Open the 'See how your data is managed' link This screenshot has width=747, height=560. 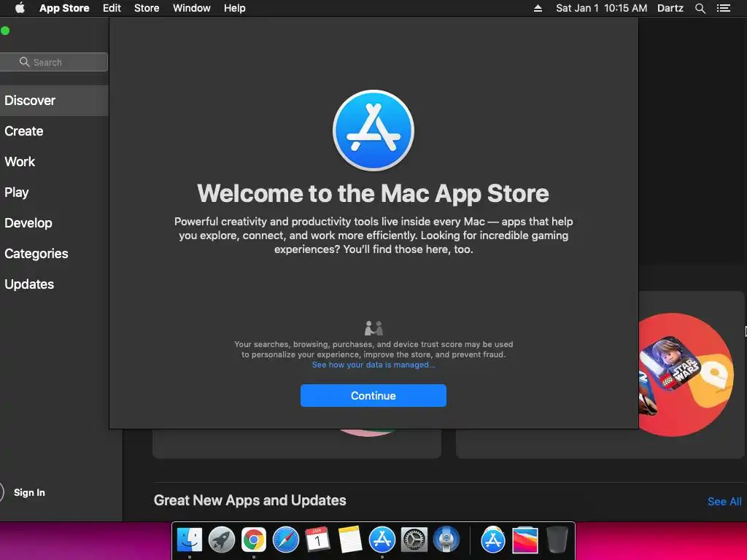click(x=373, y=365)
